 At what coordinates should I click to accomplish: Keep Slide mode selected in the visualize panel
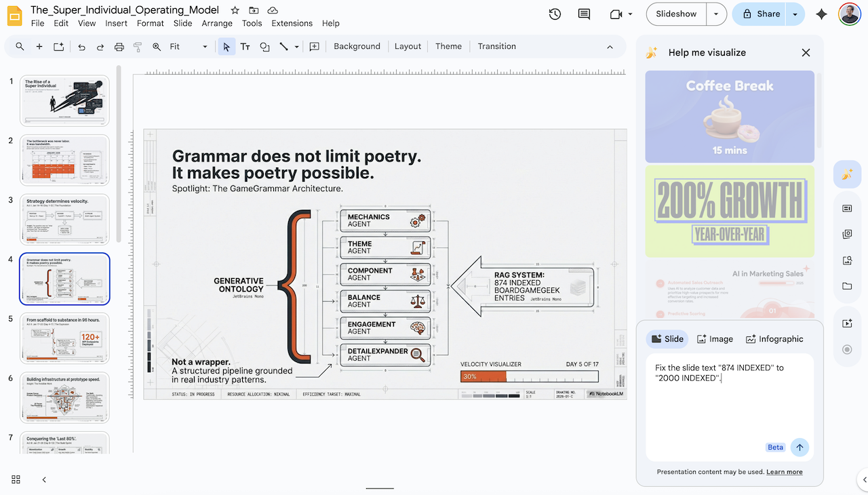pyautogui.click(x=667, y=338)
